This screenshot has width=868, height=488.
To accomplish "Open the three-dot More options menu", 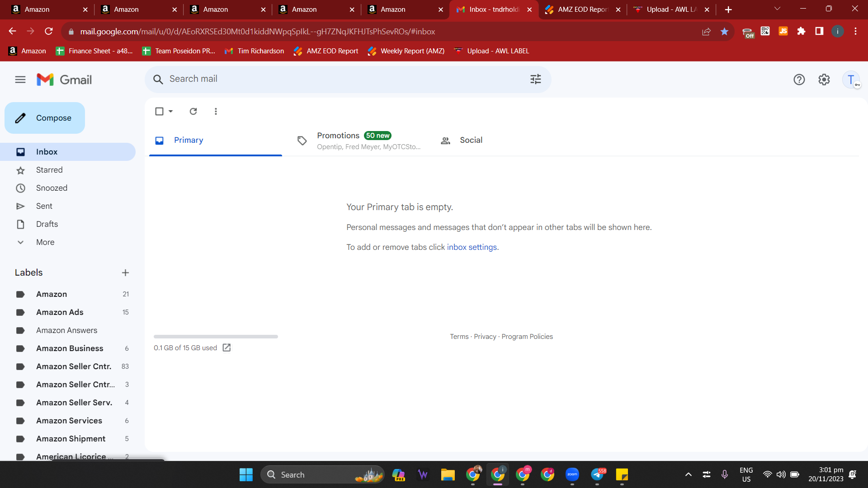I will point(216,112).
